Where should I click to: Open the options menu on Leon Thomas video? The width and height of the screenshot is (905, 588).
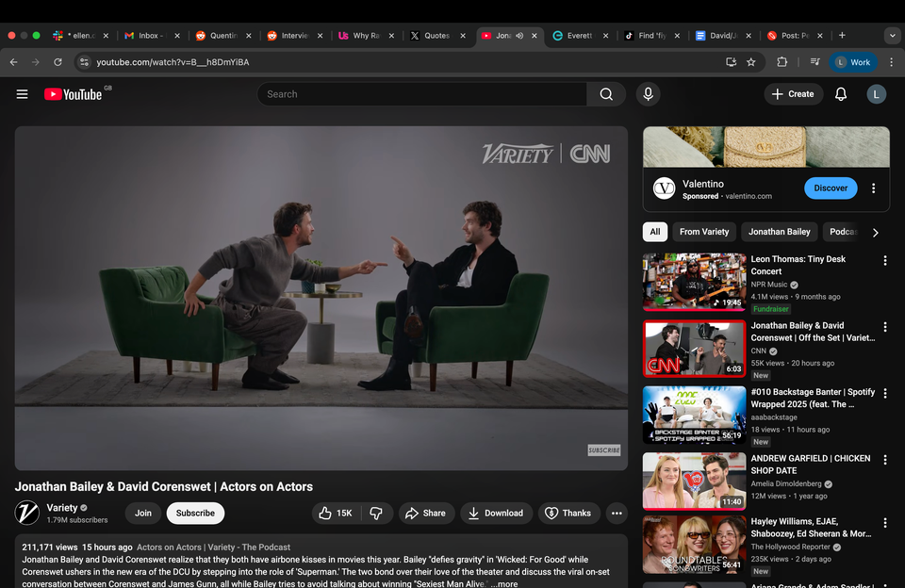(x=884, y=260)
